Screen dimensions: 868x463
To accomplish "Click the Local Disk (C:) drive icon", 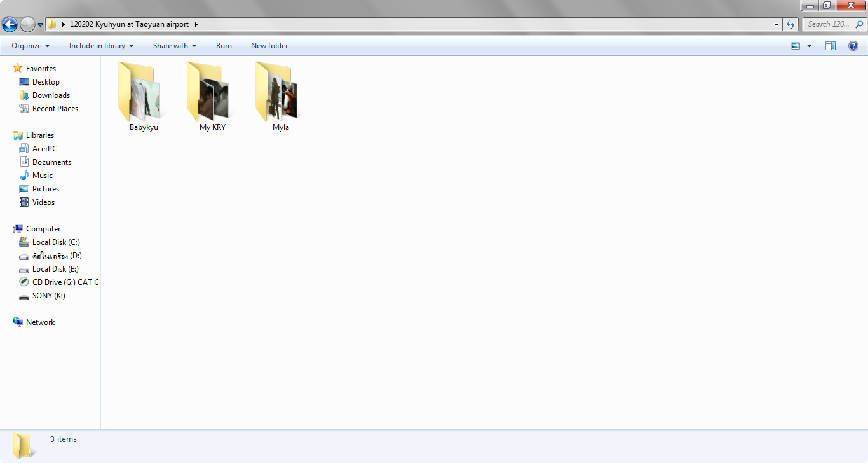I will pos(24,242).
